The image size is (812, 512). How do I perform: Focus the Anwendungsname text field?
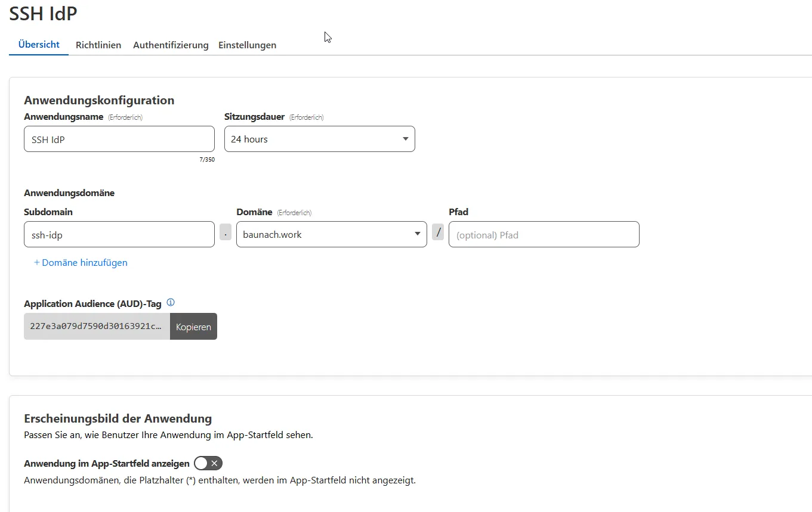point(119,139)
